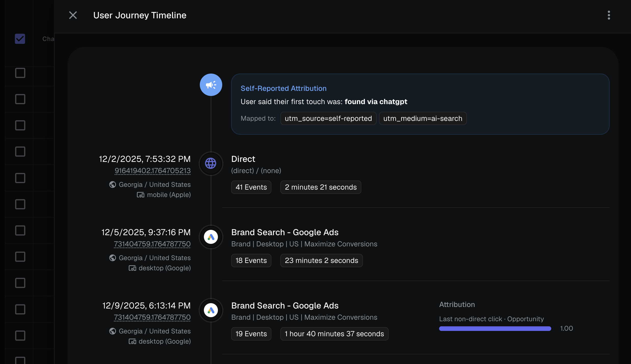This screenshot has height=364, width=631.
Task: Open session ID 731404759.1764787750 under 12/9/2025
Action: coord(152,317)
